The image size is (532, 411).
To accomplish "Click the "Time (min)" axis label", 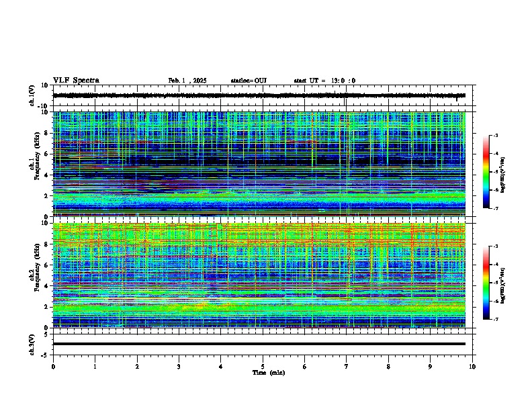I will point(269,373).
